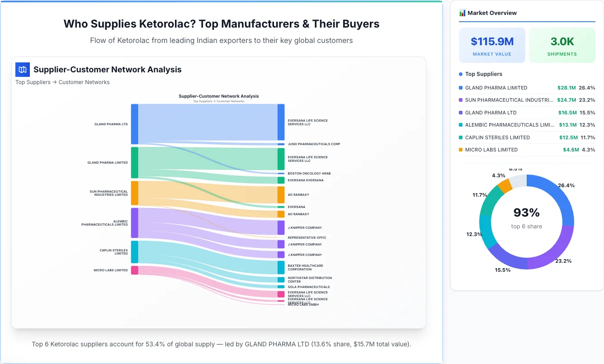This screenshot has height=364, width=604.
Task: Select the orange square beside MICRO LABS LIMITED
Action: pos(461,150)
